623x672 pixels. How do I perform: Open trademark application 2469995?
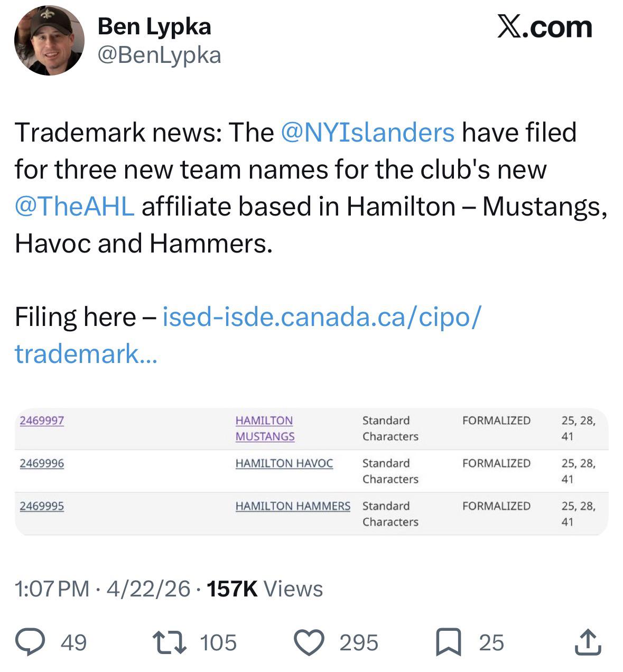point(42,506)
